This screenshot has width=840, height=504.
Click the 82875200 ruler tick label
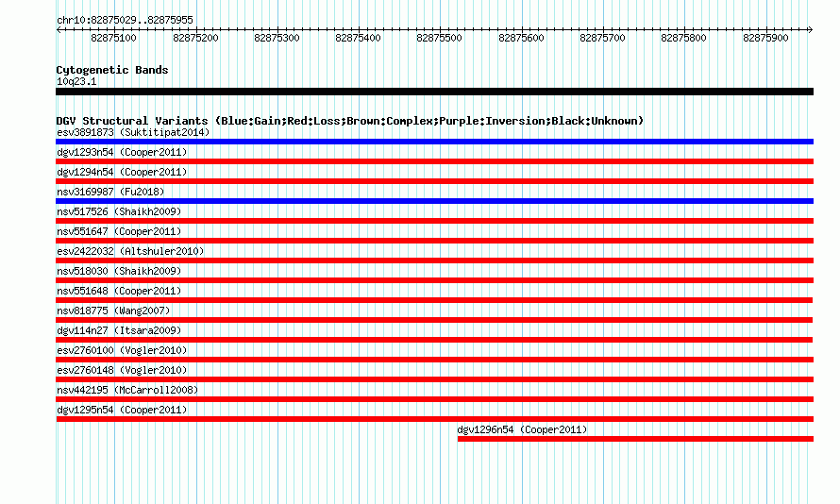[195, 38]
